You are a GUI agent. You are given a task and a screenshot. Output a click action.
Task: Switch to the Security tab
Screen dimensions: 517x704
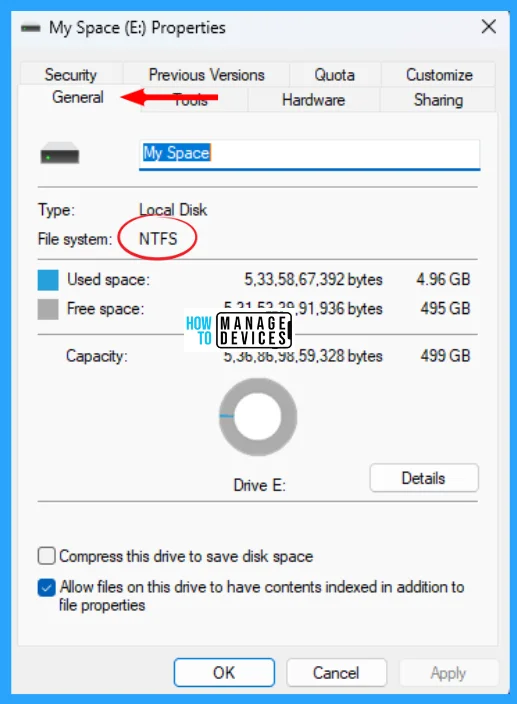click(71, 75)
